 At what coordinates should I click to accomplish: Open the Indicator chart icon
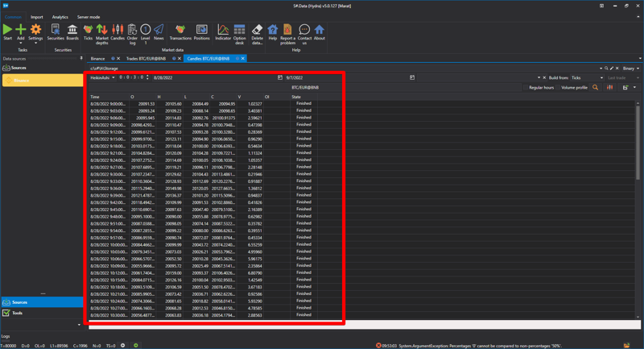223,32
